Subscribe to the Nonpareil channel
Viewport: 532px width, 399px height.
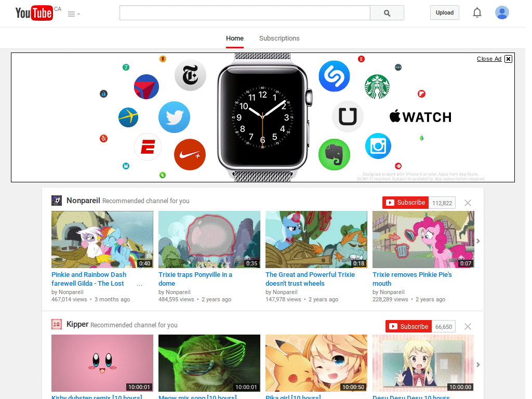(x=405, y=203)
